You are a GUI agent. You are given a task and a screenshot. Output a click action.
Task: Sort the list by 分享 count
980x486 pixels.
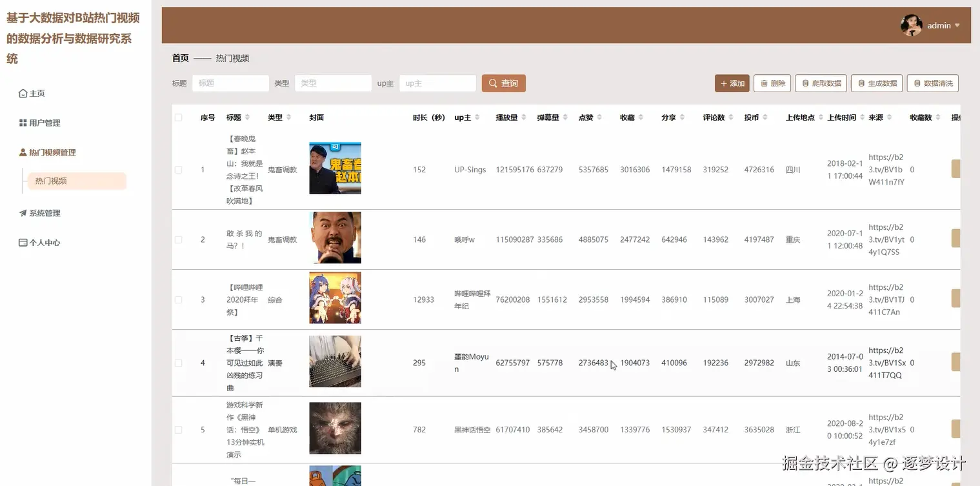point(682,117)
